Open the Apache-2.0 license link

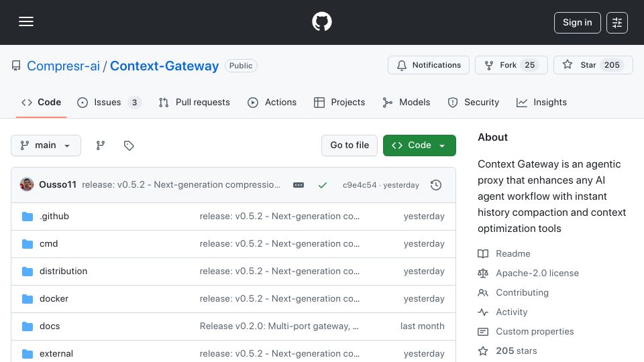coord(537,273)
